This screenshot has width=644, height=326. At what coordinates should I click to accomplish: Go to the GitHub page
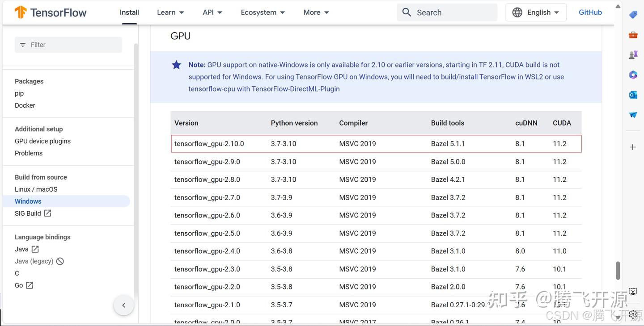(590, 12)
